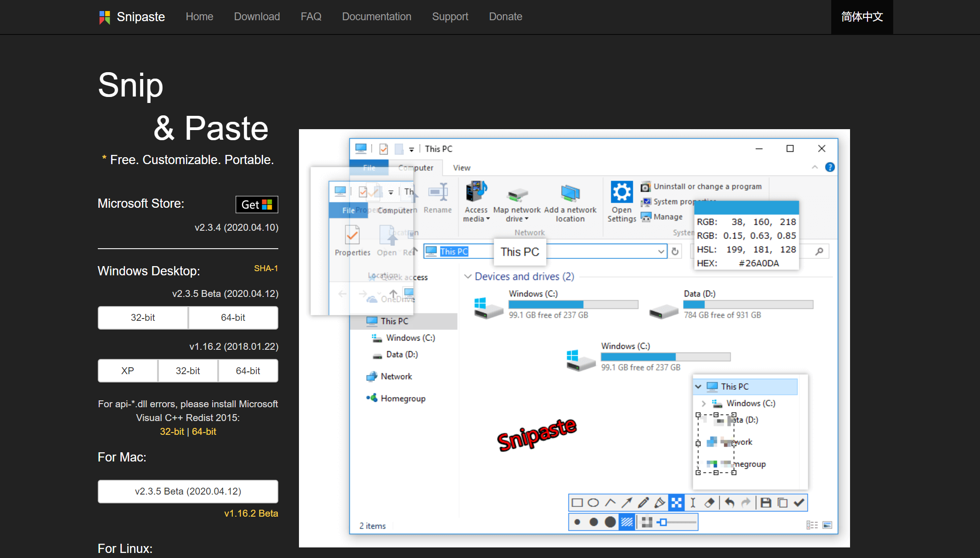Select the text annotation tool
This screenshot has width=980, height=558.
click(x=693, y=503)
